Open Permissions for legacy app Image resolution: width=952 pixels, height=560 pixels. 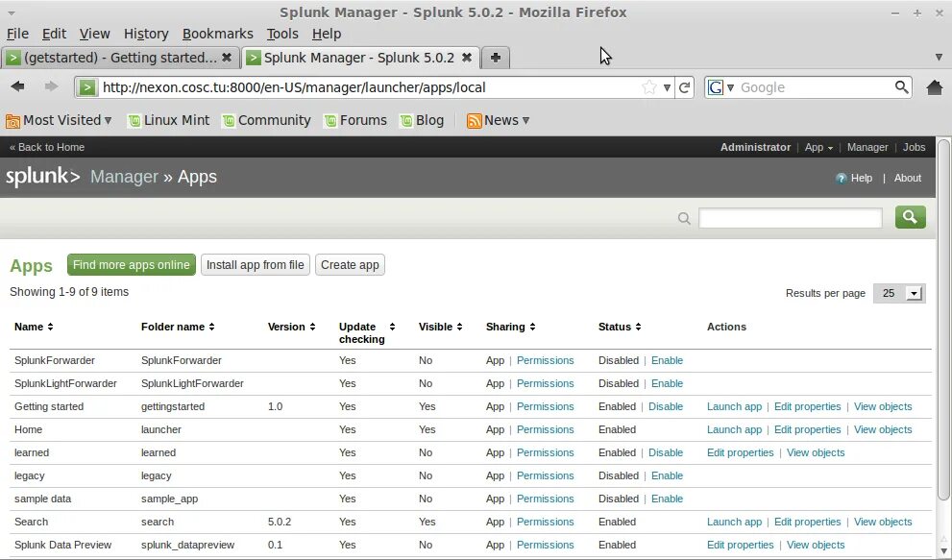click(546, 475)
